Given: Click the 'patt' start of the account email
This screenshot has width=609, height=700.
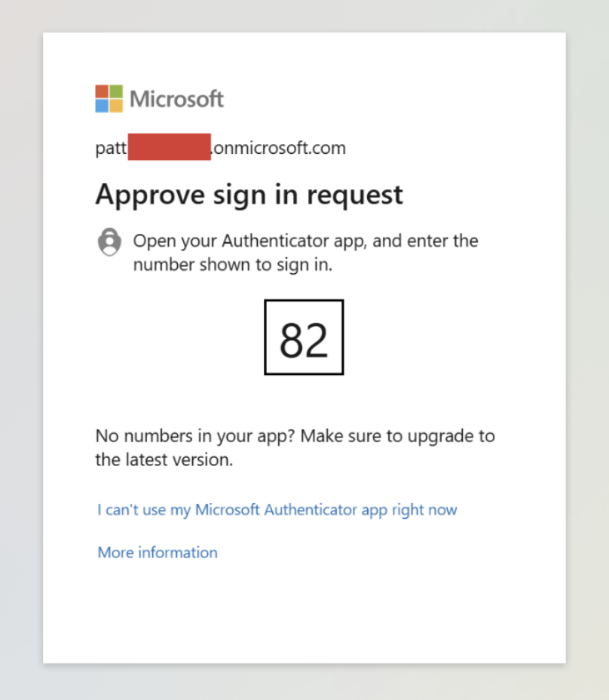Looking at the screenshot, I should point(111,147).
